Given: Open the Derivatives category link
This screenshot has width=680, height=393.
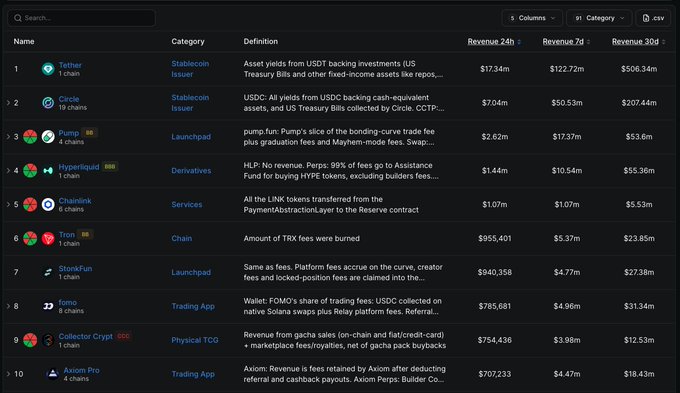Looking at the screenshot, I should (x=191, y=170).
